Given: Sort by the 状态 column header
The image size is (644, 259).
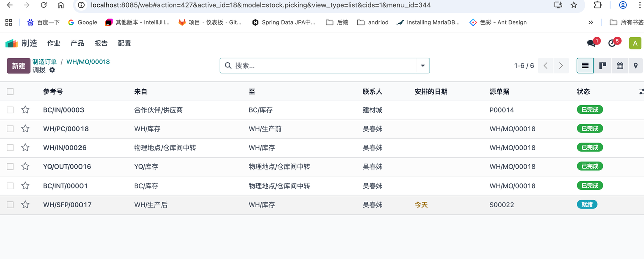Looking at the screenshot, I should click(583, 92).
